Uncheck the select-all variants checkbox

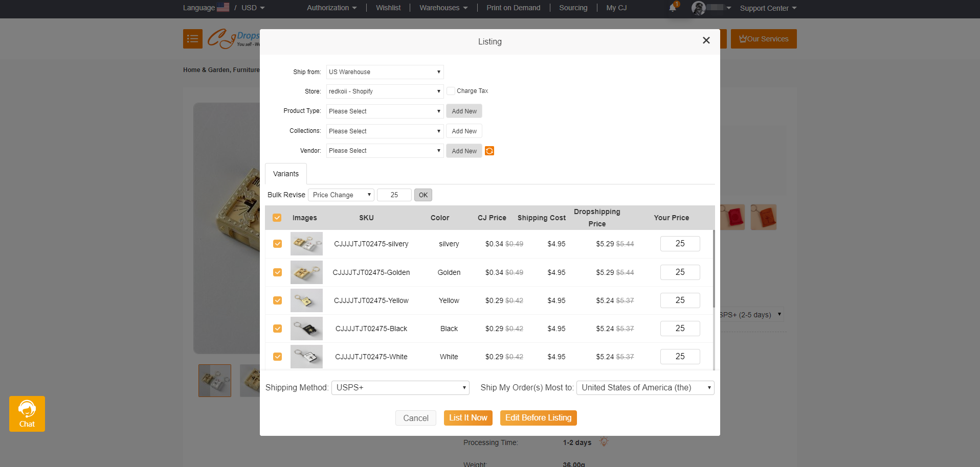pyautogui.click(x=277, y=218)
